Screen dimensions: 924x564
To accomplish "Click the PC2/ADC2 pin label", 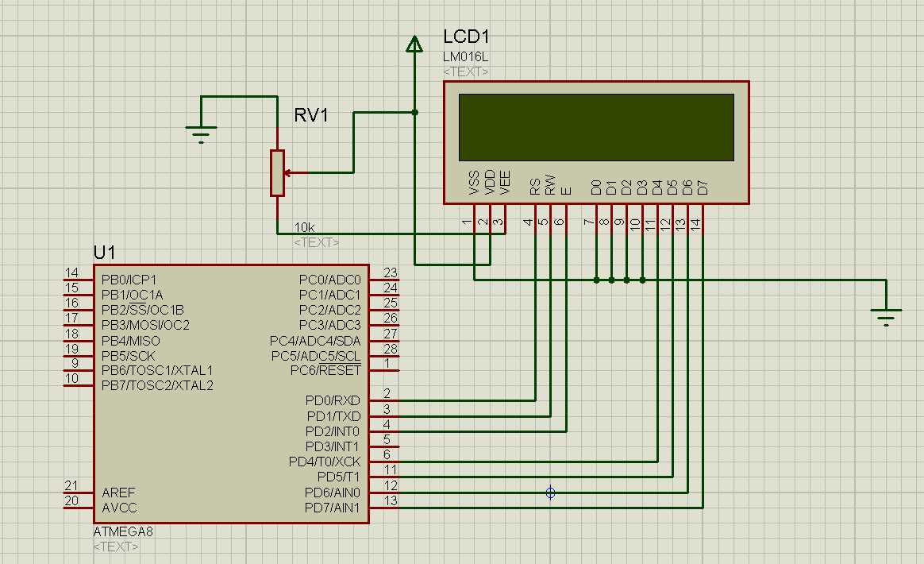I will point(330,310).
